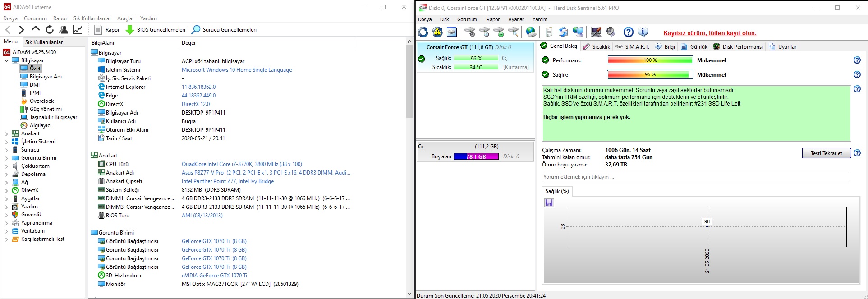Image resolution: width=868 pixels, height=299 pixels.
Task: Open the Araçlar menu in AIDA64
Action: (x=125, y=18)
